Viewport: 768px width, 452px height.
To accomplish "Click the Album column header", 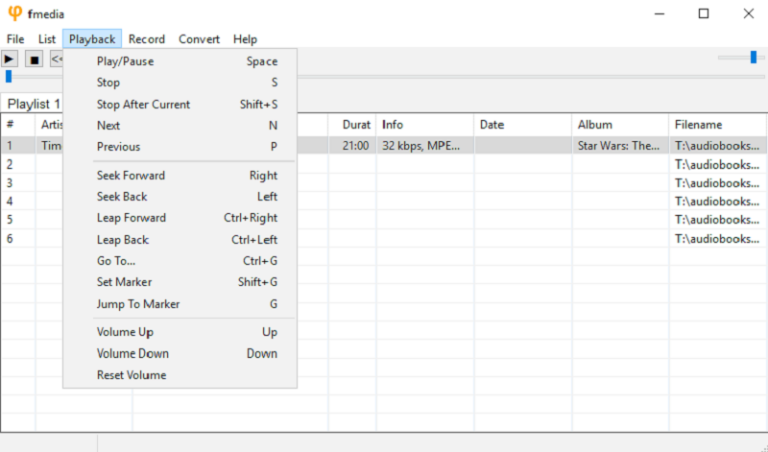I will 620,125.
